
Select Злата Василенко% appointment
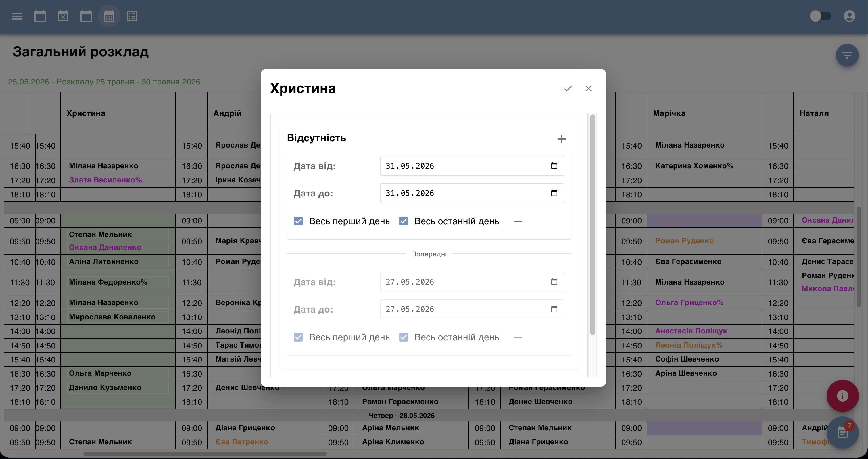coord(105,180)
